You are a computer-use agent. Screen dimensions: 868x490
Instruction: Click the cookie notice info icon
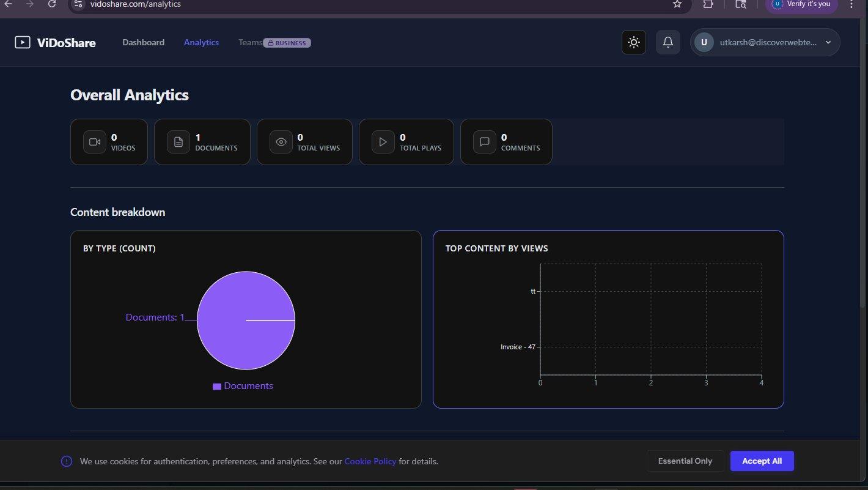(66, 461)
